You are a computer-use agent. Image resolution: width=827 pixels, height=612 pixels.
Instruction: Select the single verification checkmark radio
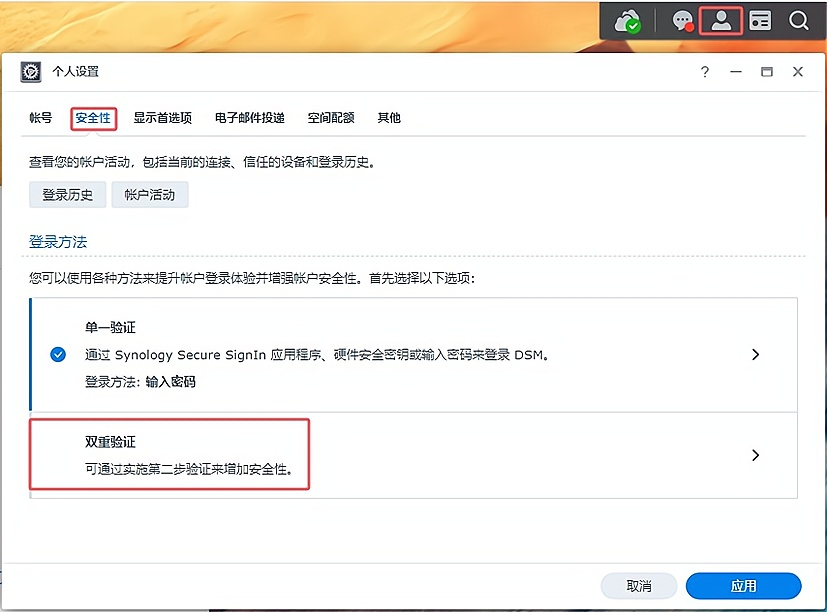[x=58, y=354]
